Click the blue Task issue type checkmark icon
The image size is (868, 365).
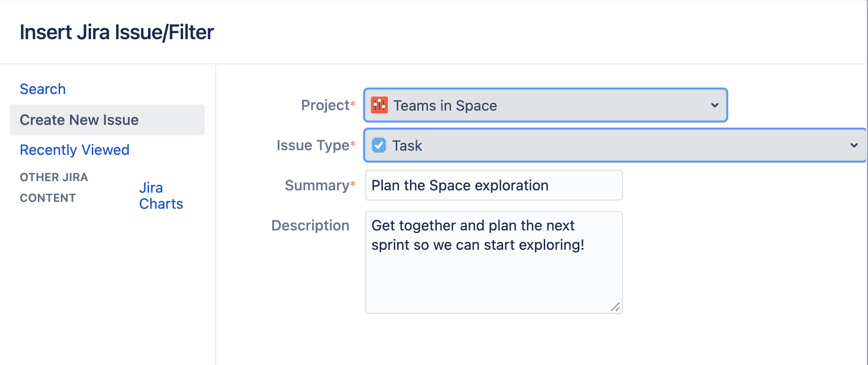pyautogui.click(x=379, y=145)
